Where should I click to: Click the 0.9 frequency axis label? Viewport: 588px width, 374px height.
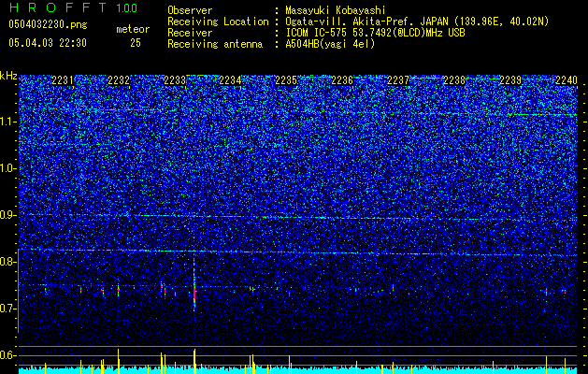tap(7, 215)
